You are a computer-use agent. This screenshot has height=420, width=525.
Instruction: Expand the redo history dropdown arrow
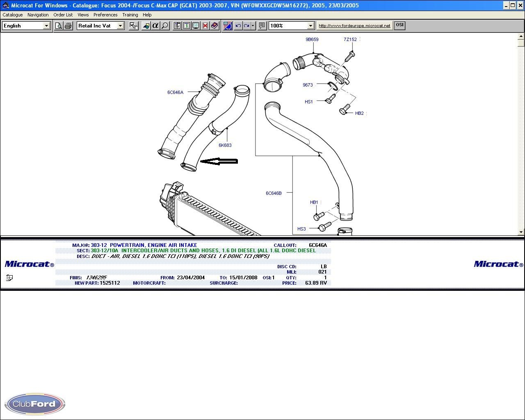[253, 26]
